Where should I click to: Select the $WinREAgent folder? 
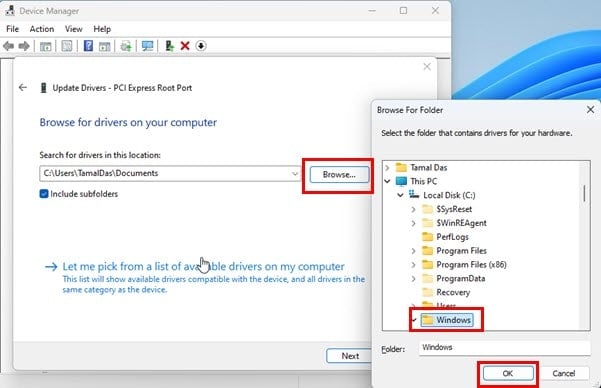(x=461, y=223)
